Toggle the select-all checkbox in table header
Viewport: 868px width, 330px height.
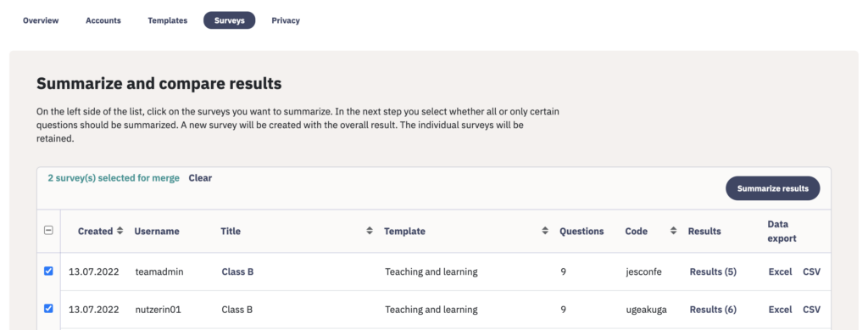[x=48, y=231]
